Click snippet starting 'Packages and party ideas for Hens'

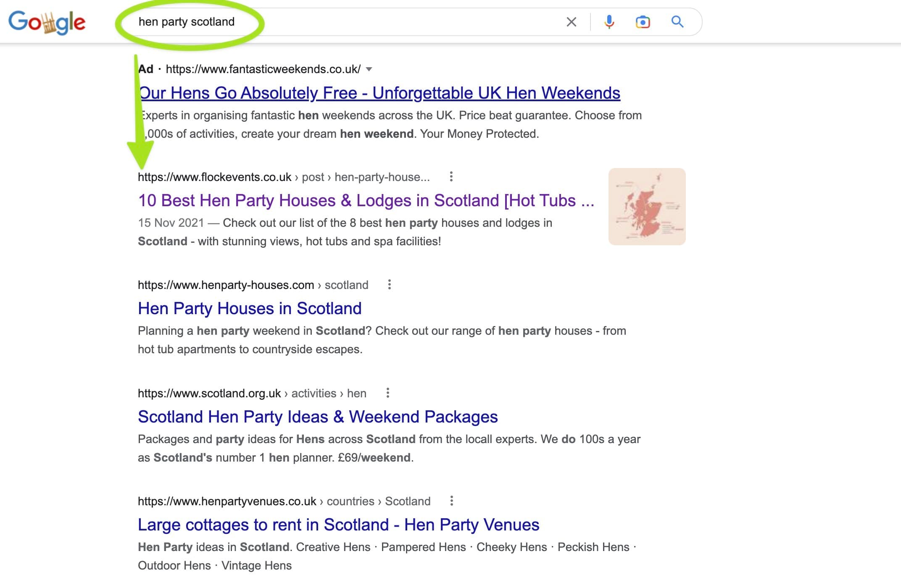coord(389,449)
